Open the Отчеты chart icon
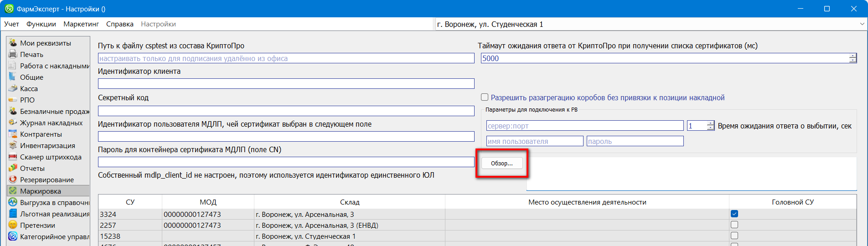868x246 pixels. 13,168
